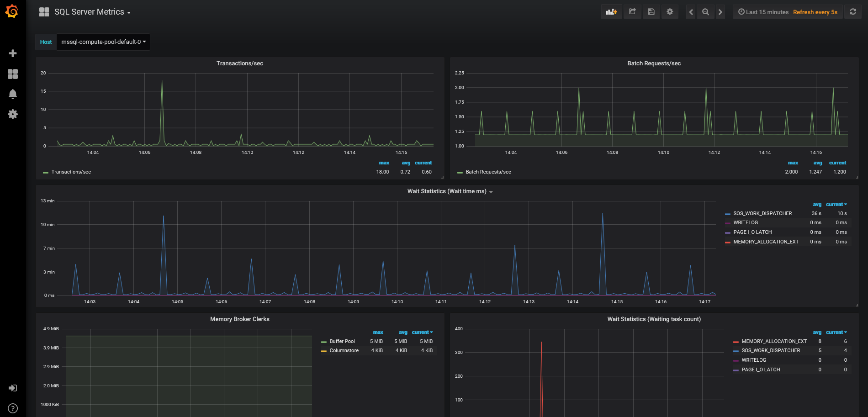
Task: Toggle SOS_WORK_DISPATCHER series in wait time legend
Action: pyautogui.click(x=762, y=213)
